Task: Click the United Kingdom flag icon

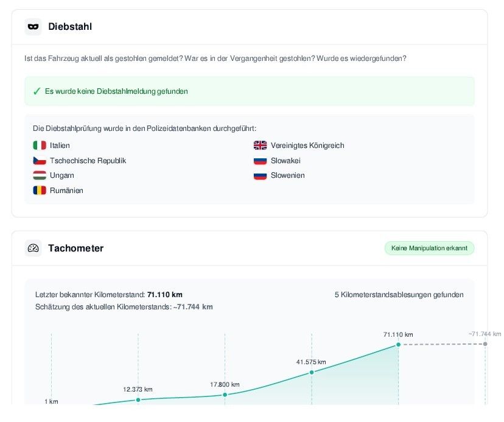Action: click(x=261, y=146)
